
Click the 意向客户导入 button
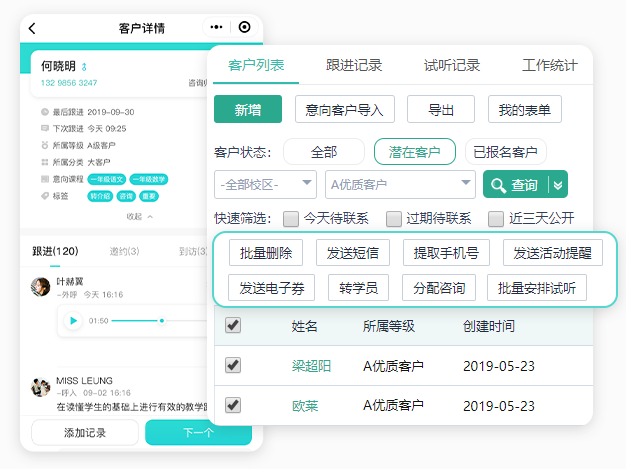point(345,109)
